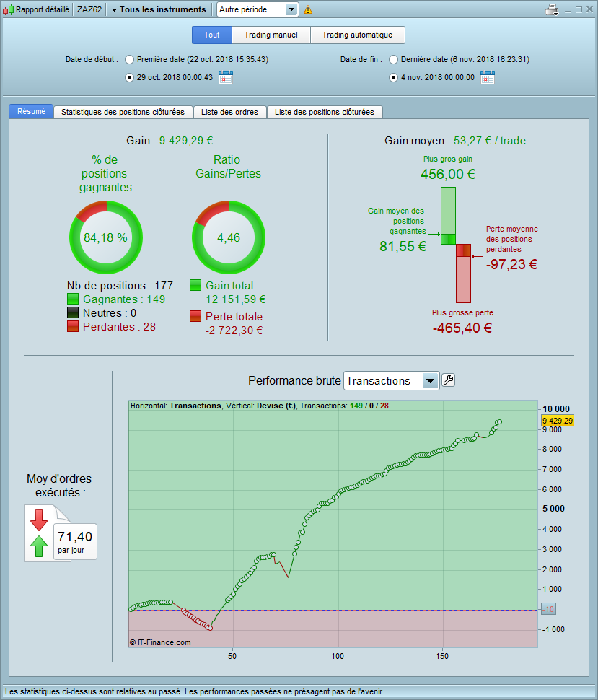
Task: Click the ZAZ62 account label
Action: pos(89,9)
